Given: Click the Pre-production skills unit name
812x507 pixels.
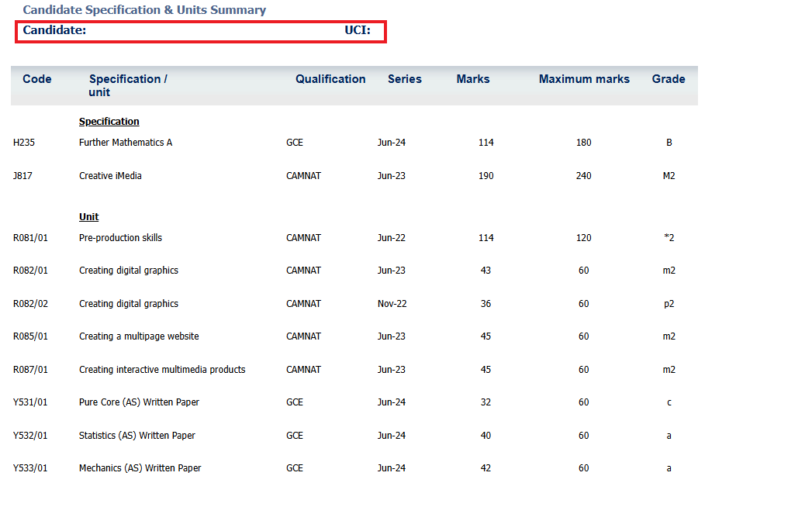Looking at the screenshot, I should [x=120, y=237].
